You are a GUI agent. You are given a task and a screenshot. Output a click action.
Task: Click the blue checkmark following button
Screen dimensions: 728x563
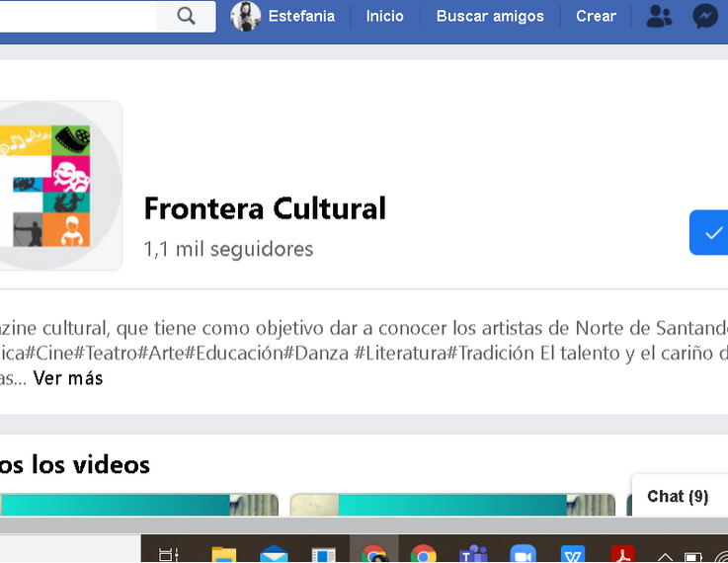pos(709,232)
